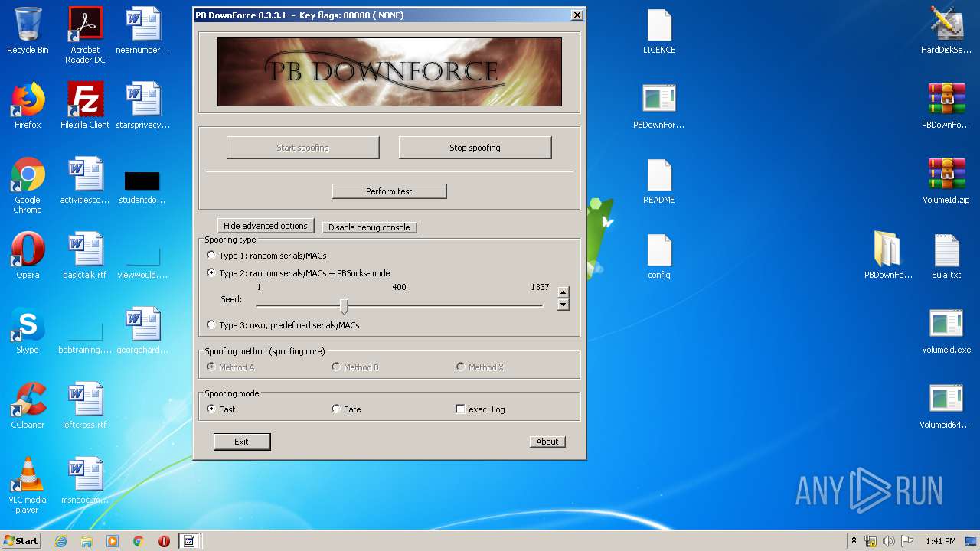This screenshot has height=551, width=980.
Task: Click the PB Downforce banner image
Action: [x=390, y=72]
